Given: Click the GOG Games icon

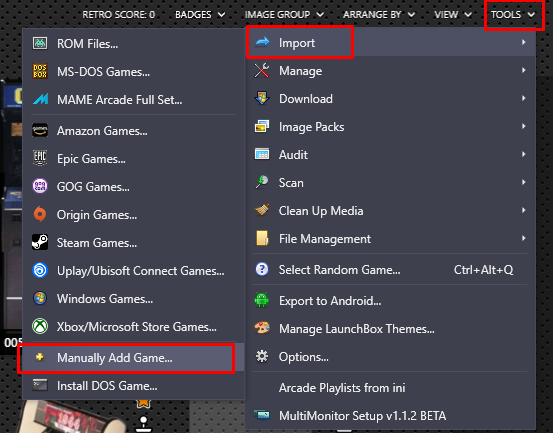Looking at the screenshot, I should coord(40,186).
